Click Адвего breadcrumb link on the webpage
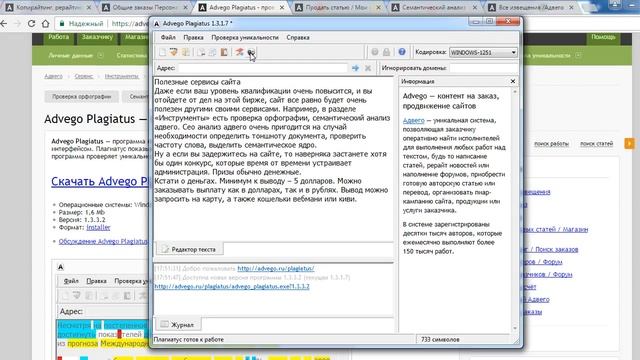Viewport: 640px width, 360px height. point(53,76)
